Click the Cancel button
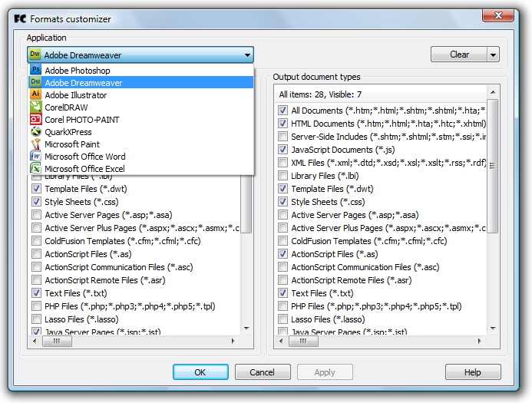This screenshot has height=403, width=532. point(263,372)
